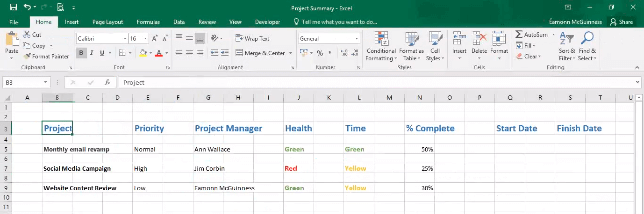Click Decrease Decimal icon
Screen dimensions: 644x214
click(x=355, y=53)
